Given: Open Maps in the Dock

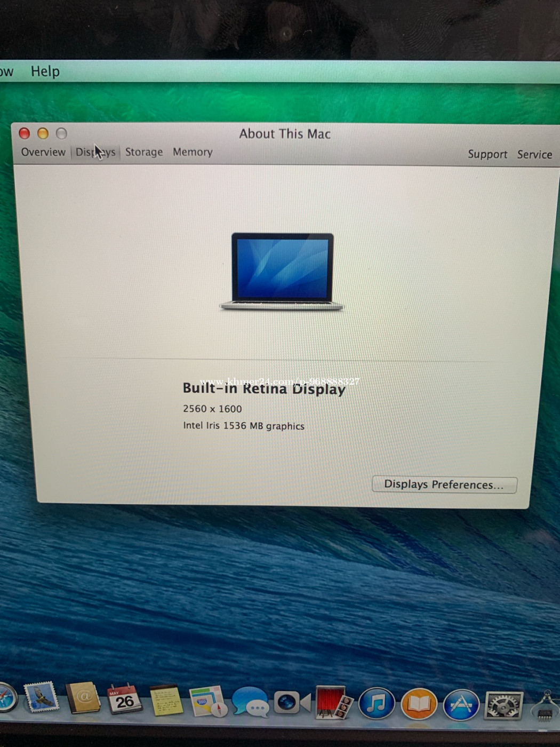Looking at the screenshot, I should 208,702.
